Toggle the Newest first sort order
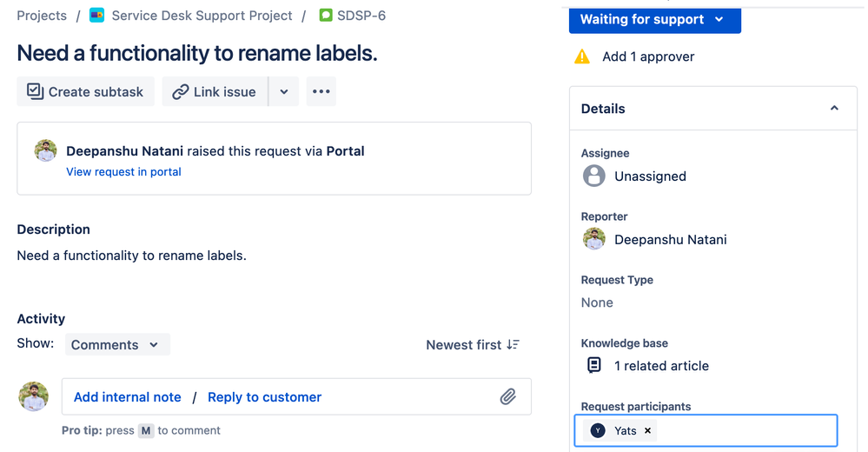This screenshot has height=452, width=868. click(473, 344)
